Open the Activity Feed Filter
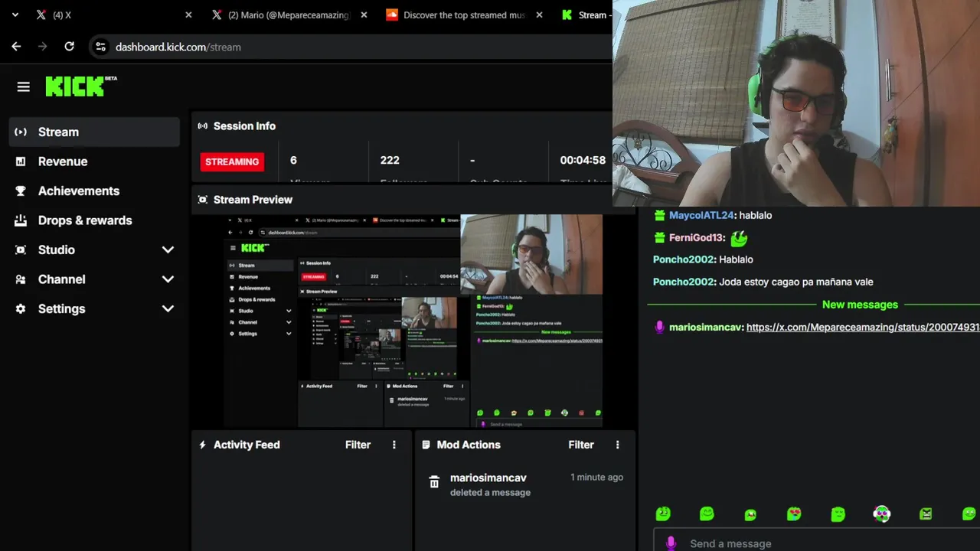980x551 pixels. point(358,445)
